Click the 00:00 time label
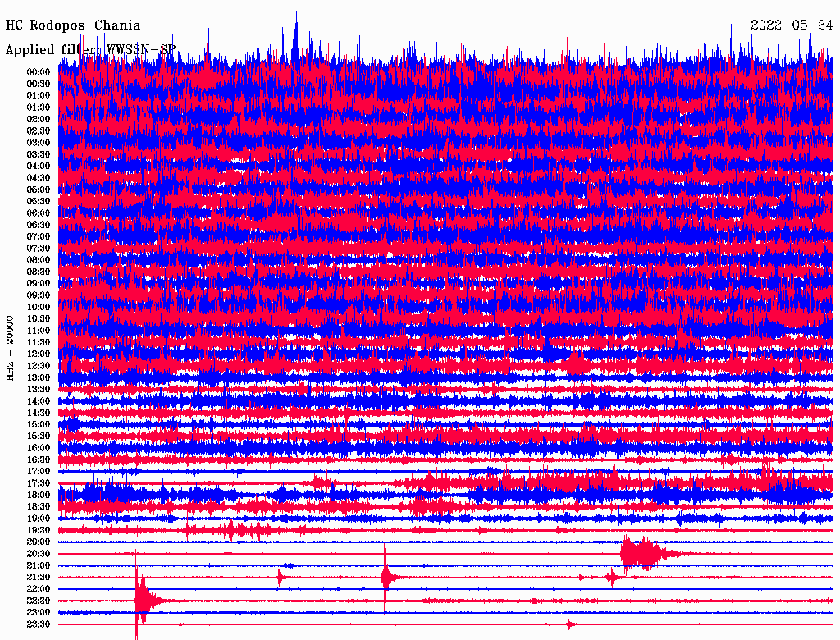The height and width of the screenshot is (640, 840). click(39, 72)
